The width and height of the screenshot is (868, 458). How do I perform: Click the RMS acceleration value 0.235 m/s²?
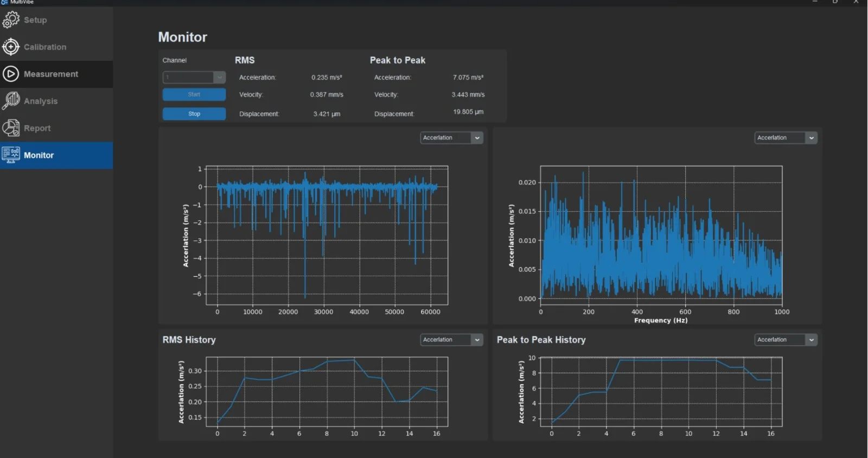(x=327, y=78)
